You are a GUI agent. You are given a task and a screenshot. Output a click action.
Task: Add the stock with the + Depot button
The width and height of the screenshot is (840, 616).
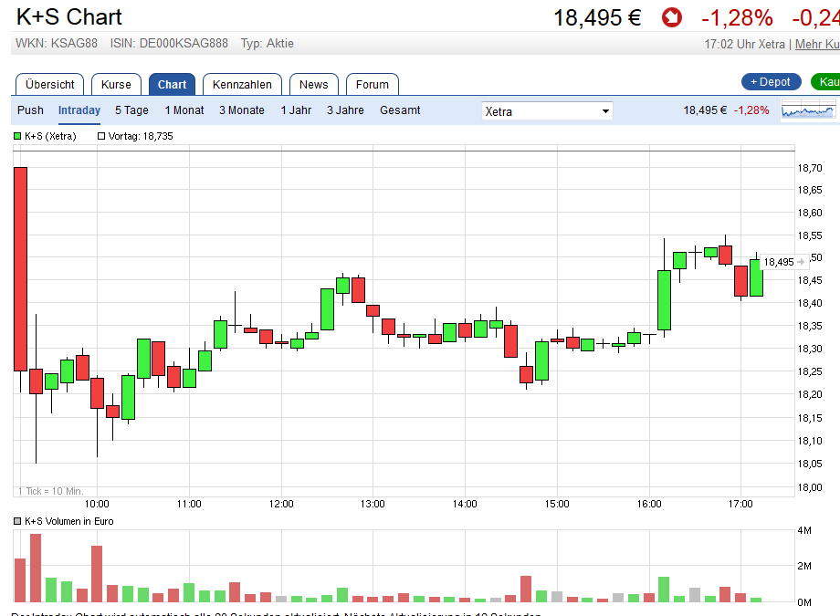pyautogui.click(x=771, y=82)
